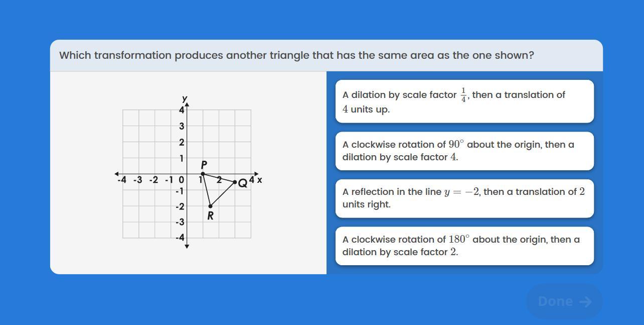Click vertex point P on the graph

[203, 174]
